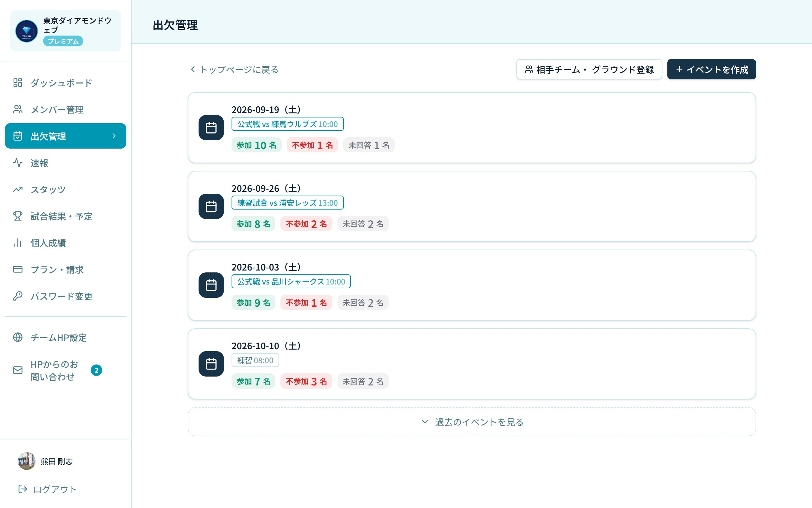The height and width of the screenshot is (508, 812).
Task: Expand 過去のイベントを見る section
Action: [472, 422]
